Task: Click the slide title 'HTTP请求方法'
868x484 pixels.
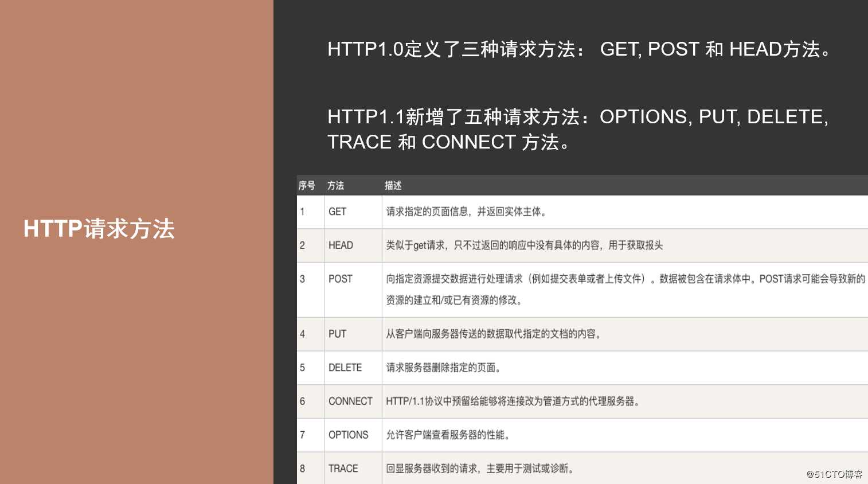Action: tap(99, 228)
